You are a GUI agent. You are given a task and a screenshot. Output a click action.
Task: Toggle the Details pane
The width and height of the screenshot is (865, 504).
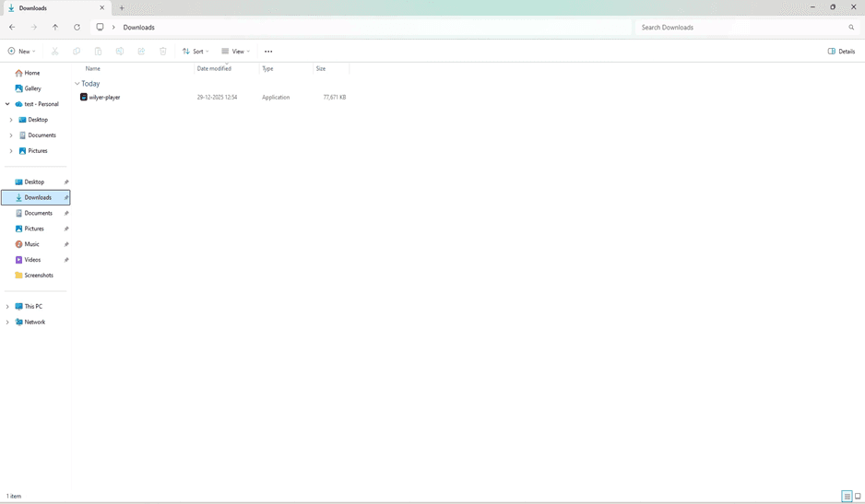(841, 52)
